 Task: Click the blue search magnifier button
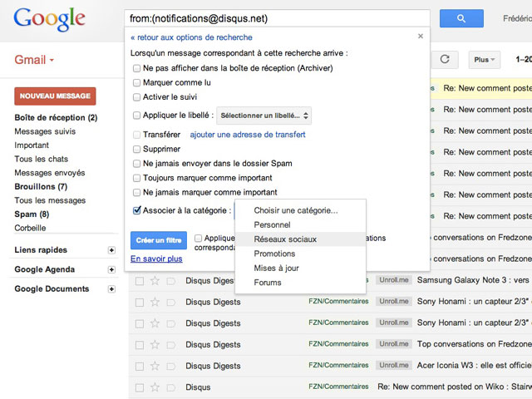pyautogui.click(x=461, y=18)
